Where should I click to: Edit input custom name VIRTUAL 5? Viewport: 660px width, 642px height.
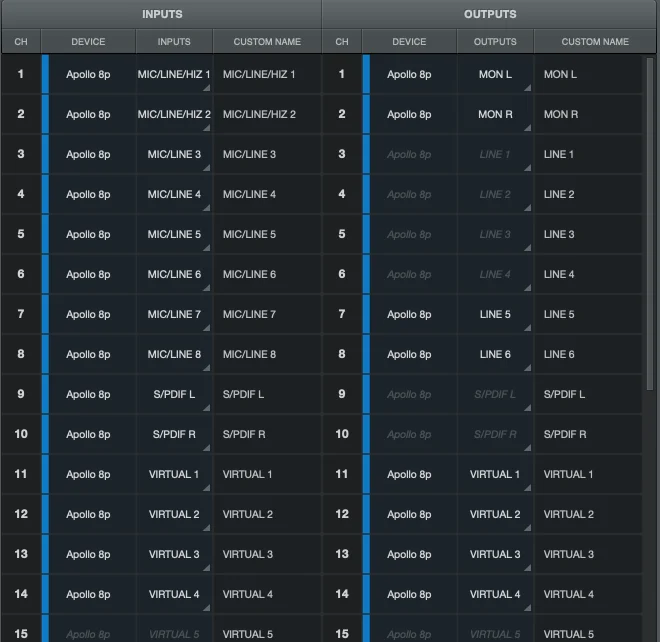267,629
